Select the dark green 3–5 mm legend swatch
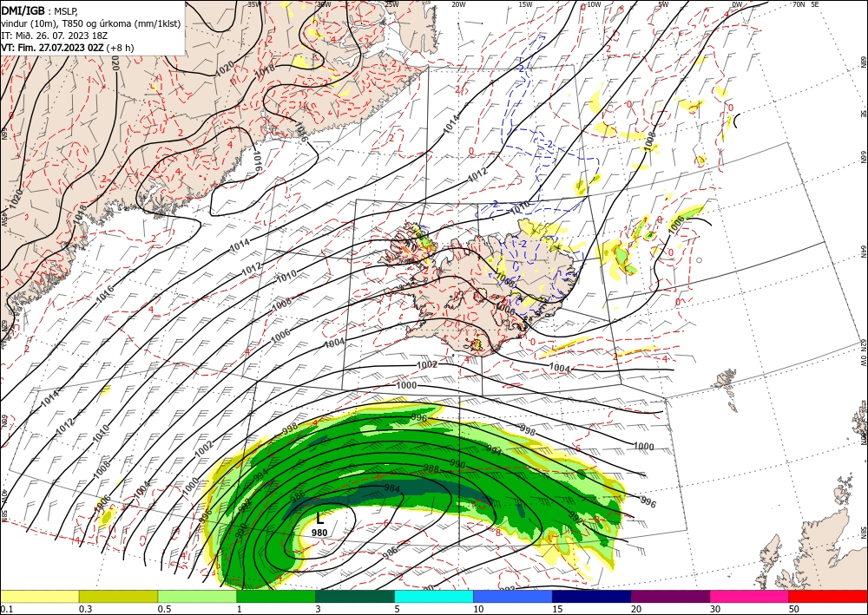The image size is (868, 615). point(355,596)
